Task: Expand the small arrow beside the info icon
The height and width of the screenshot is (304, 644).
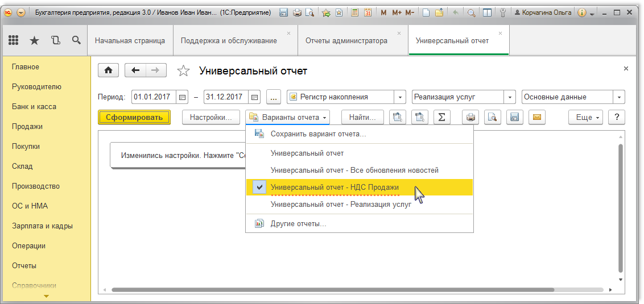Action: click(x=592, y=14)
